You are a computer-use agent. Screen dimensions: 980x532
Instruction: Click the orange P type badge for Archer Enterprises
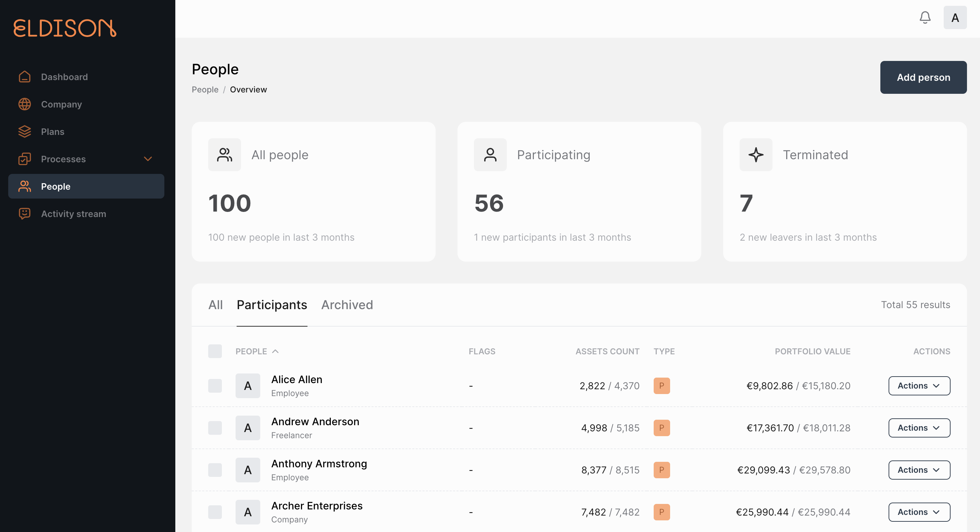662,512
